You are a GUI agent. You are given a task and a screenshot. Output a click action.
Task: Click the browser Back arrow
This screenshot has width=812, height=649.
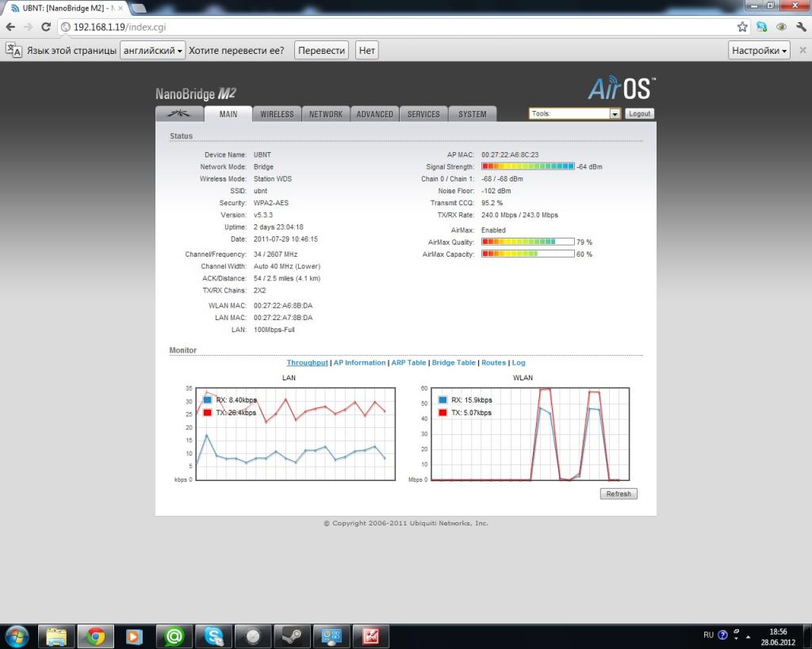[x=10, y=27]
